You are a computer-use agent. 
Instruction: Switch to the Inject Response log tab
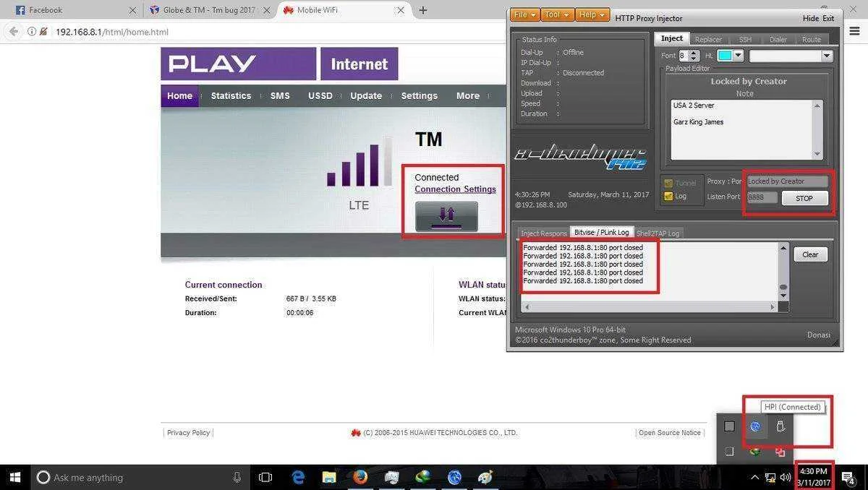pos(544,233)
